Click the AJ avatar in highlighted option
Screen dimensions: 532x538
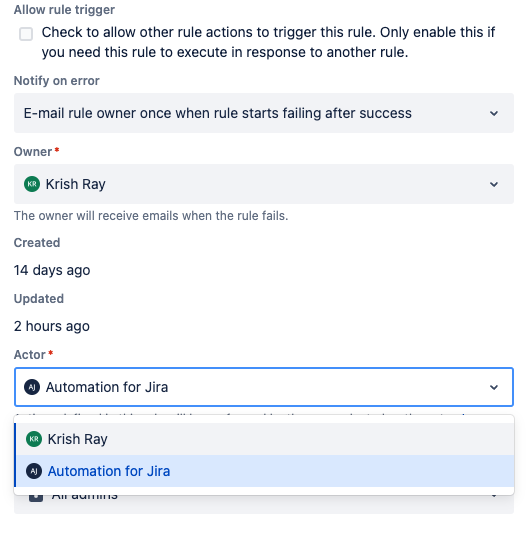coord(34,471)
